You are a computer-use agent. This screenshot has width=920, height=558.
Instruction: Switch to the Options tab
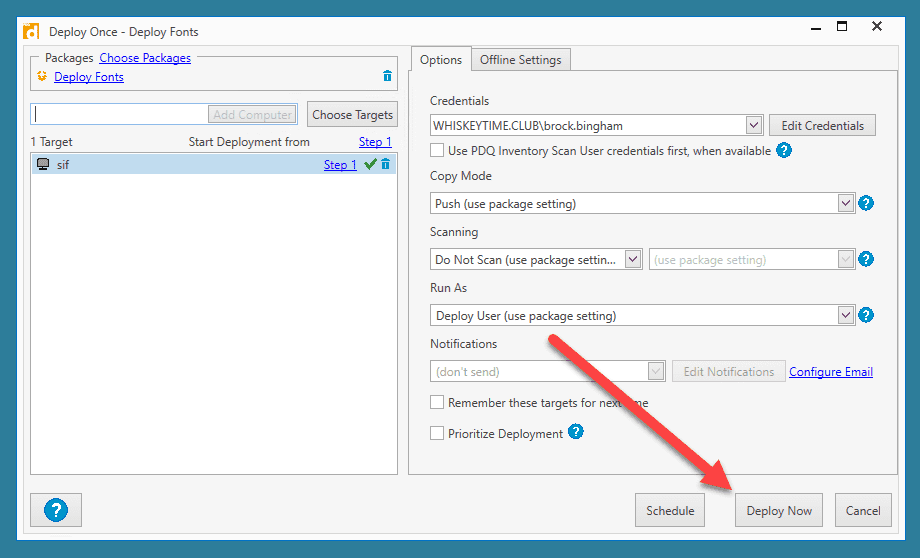point(441,59)
